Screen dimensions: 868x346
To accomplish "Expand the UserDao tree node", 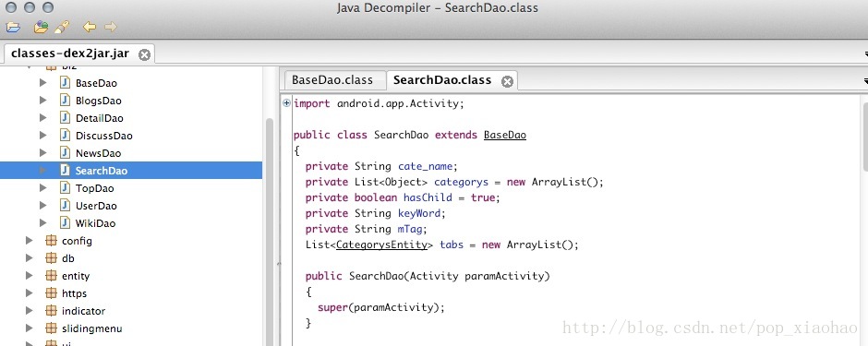I will coord(43,206).
